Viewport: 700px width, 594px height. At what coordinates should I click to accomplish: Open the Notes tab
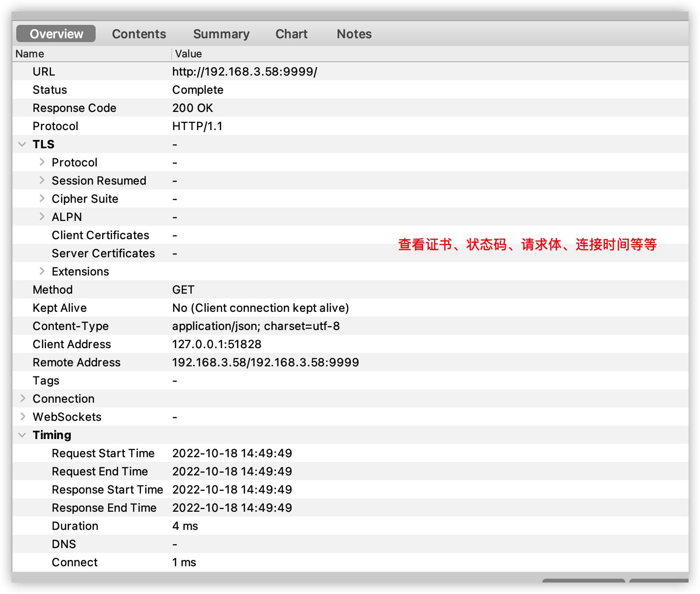(354, 34)
